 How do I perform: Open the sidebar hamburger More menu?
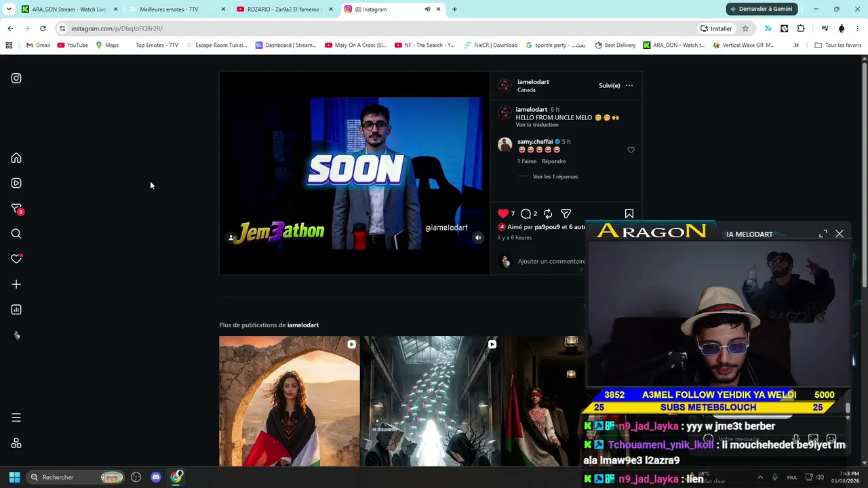tap(16, 418)
